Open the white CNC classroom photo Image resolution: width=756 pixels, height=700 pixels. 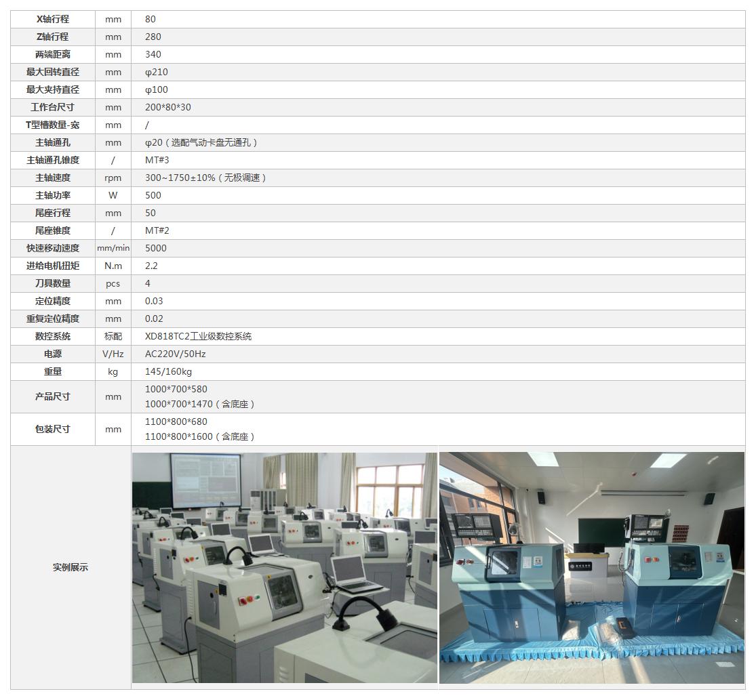pyautogui.click(x=285, y=567)
